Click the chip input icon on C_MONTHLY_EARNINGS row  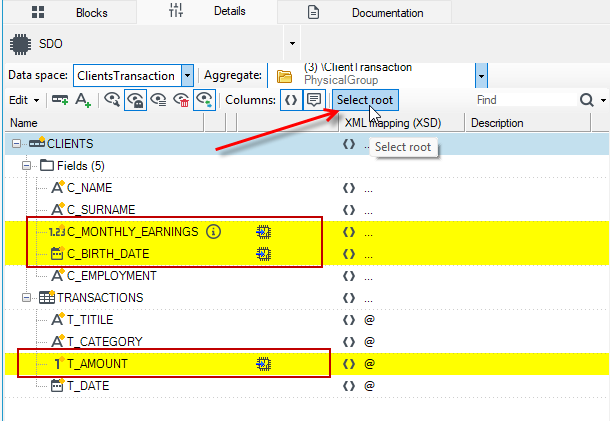click(263, 232)
